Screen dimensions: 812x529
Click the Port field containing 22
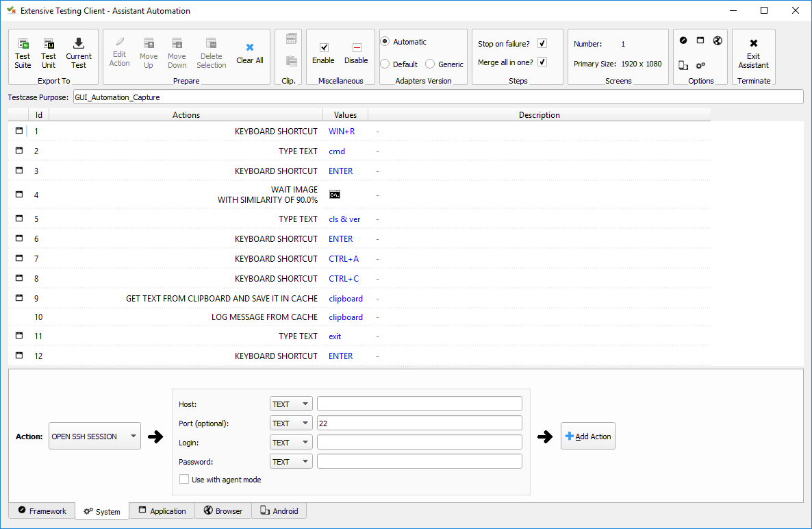coord(420,423)
